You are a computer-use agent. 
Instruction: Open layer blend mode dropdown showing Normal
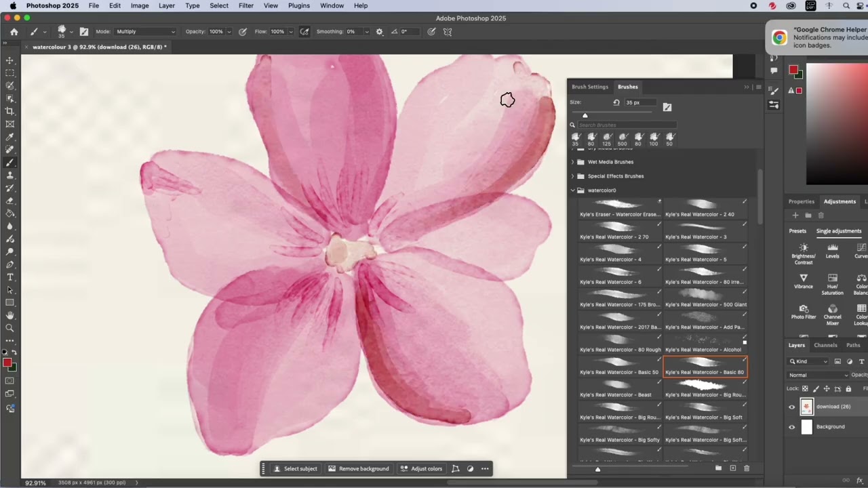(818, 375)
